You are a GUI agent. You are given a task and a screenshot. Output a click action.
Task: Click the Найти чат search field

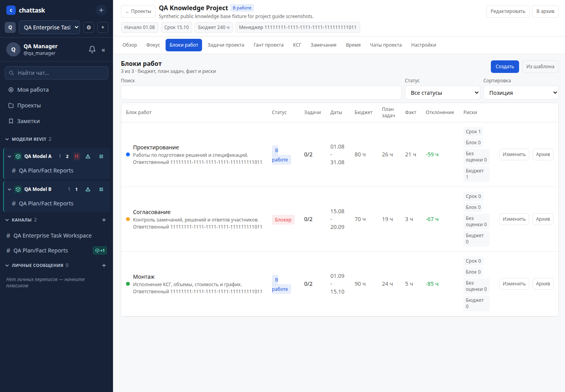[56, 73]
